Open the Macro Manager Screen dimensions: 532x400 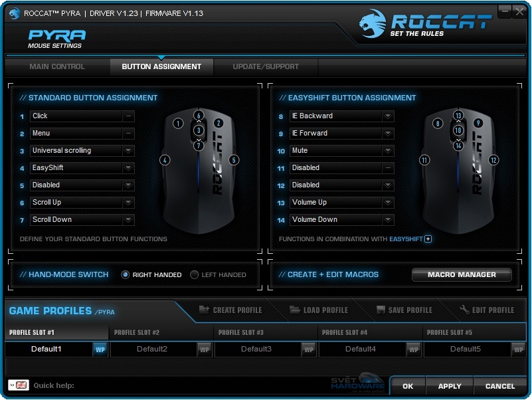[x=461, y=274]
